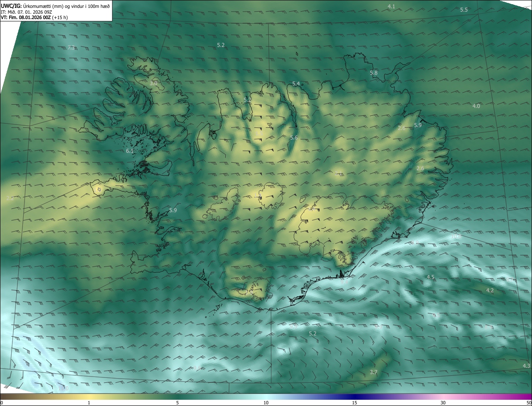Viewport: 532px width, 406px height.
Task: Click the '5.5' value label on the map
Action: pyautogui.click(x=464, y=10)
